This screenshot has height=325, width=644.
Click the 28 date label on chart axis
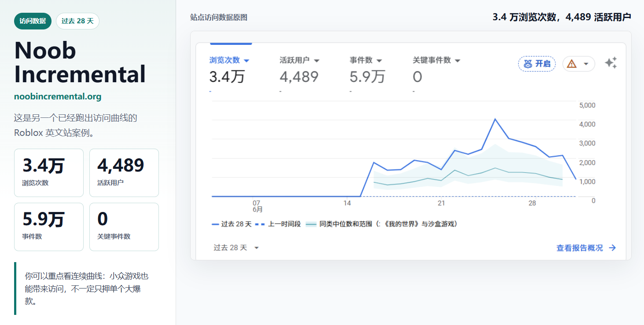click(532, 203)
